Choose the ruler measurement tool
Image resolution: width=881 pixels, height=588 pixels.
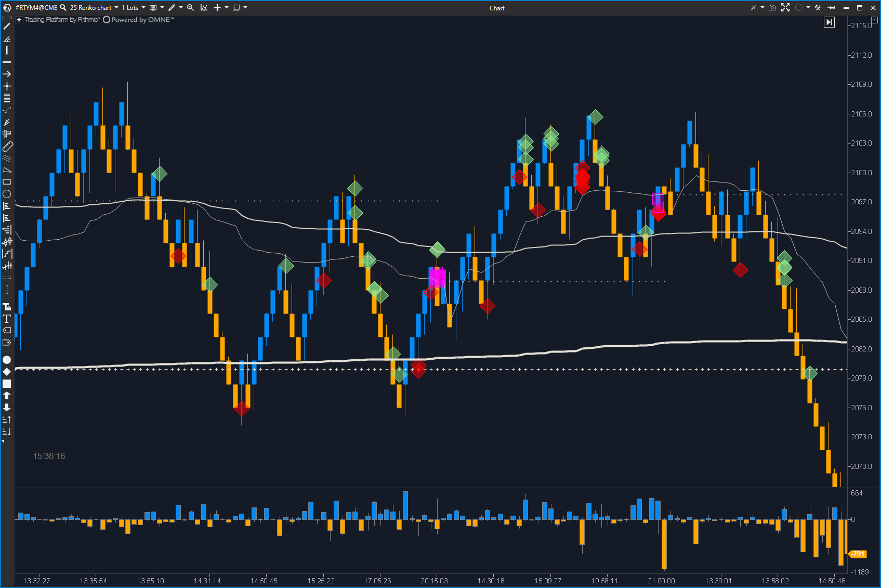(7, 147)
